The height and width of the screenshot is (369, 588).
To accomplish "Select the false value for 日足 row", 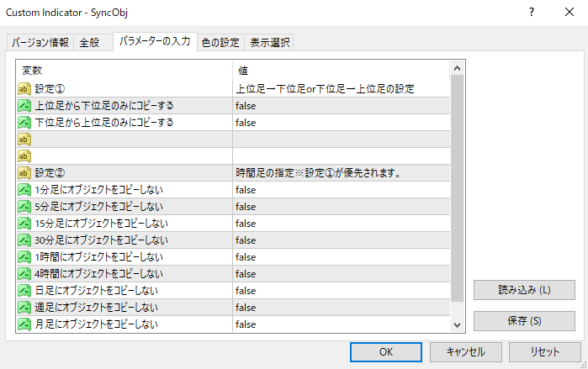I will coord(246,290).
